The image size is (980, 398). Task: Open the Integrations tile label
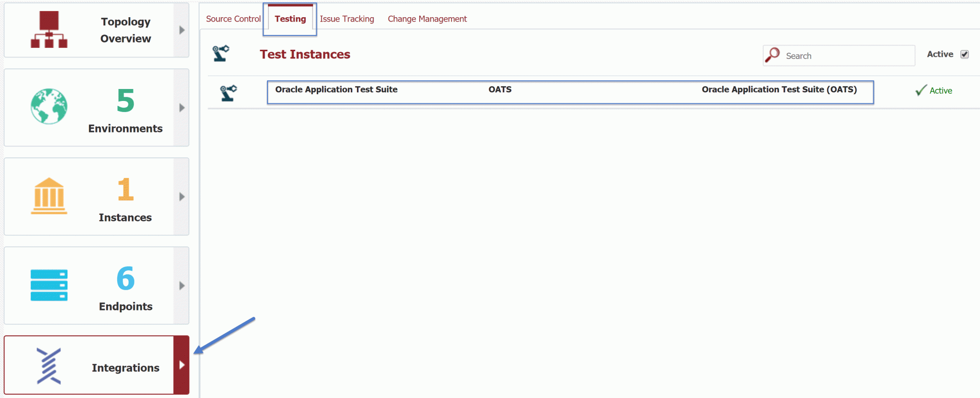[126, 368]
